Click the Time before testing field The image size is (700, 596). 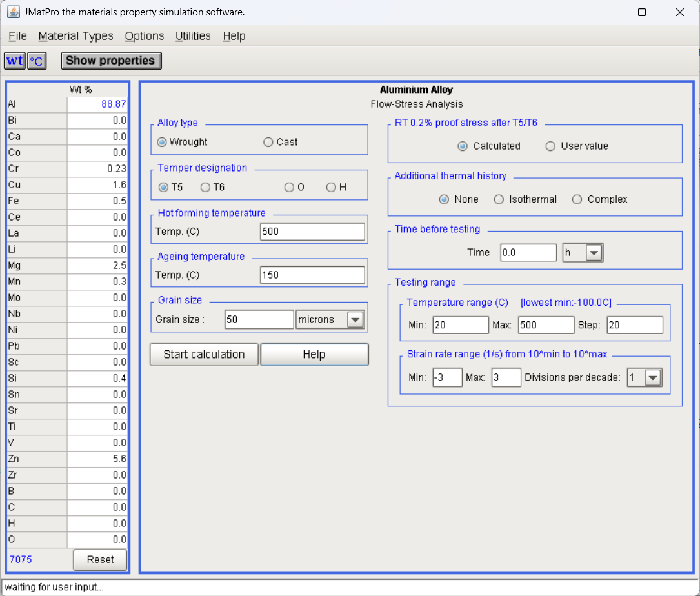pyautogui.click(x=528, y=253)
